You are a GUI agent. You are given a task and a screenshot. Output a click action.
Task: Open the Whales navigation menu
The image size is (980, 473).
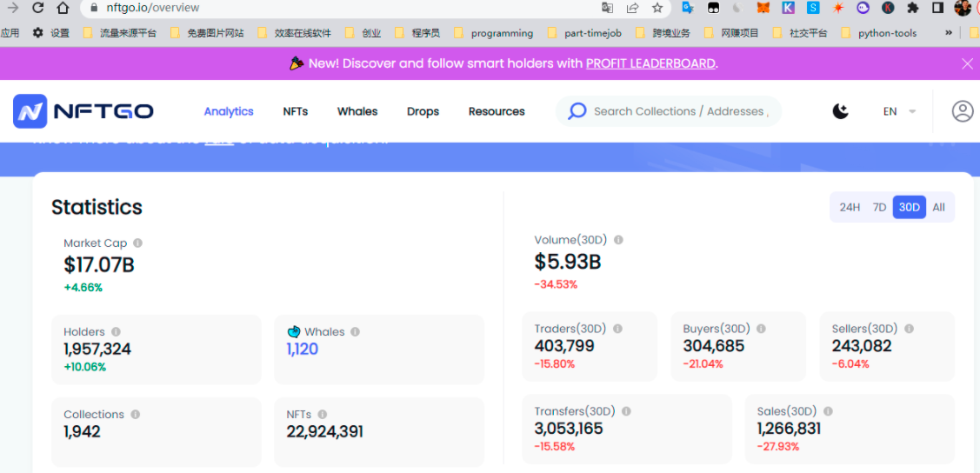(357, 111)
